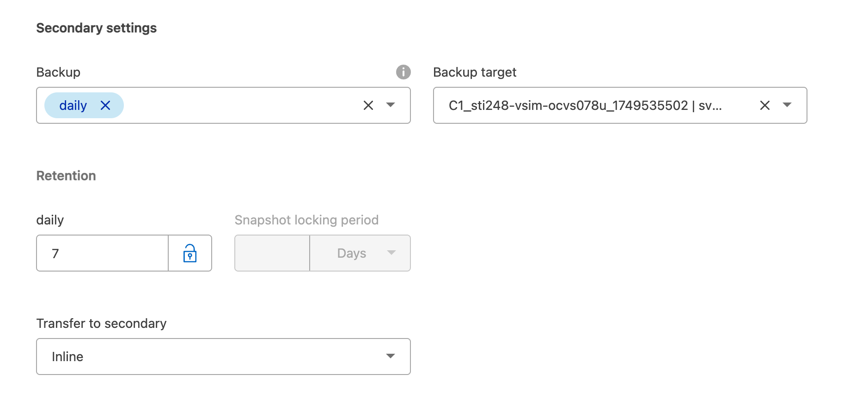The height and width of the screenshot is (399, 868).
Task: Click the daily chip label in Backup field
Action: [73, 106]
